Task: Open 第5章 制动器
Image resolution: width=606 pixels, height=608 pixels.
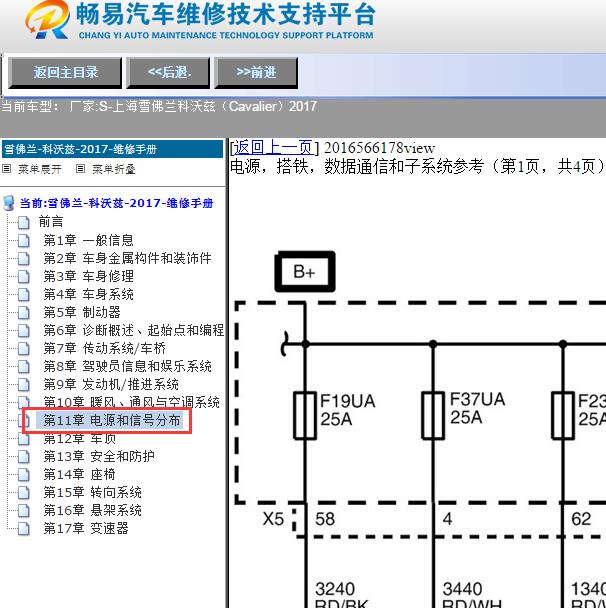Action: click(x=82, y=312)
